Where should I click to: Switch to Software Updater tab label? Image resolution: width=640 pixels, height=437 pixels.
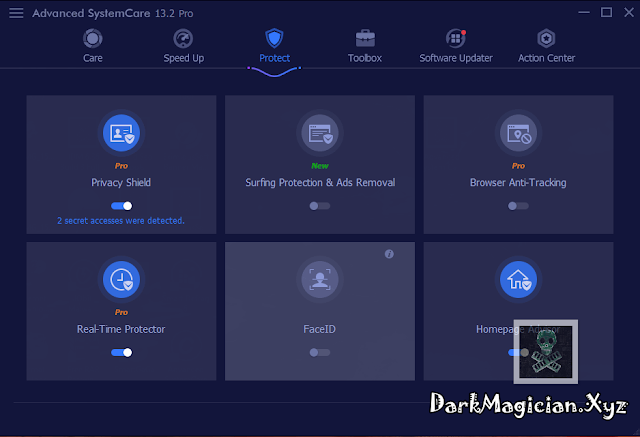click(456, 58)
